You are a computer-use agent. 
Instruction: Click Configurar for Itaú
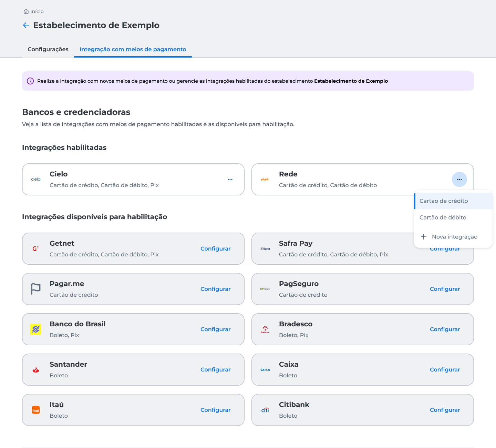click(x=216, y=410)
